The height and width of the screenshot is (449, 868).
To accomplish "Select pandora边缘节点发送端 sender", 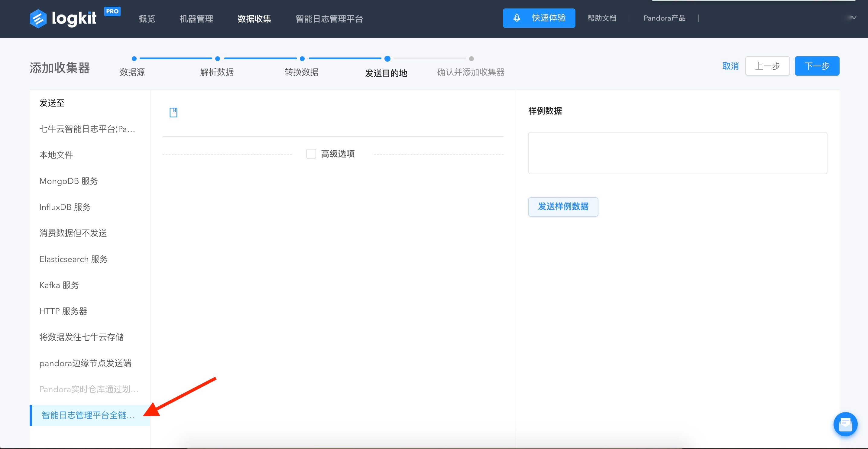I will [x=90, y=363].
